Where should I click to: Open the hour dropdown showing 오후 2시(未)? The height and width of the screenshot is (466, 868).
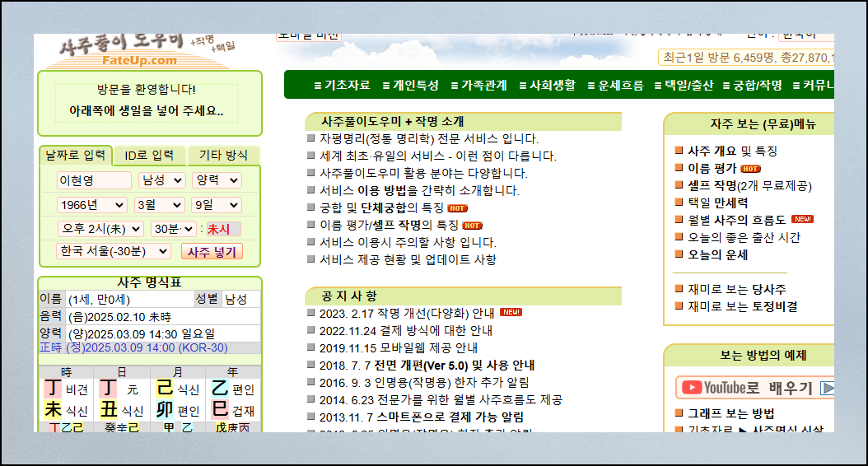pos(100,229)
